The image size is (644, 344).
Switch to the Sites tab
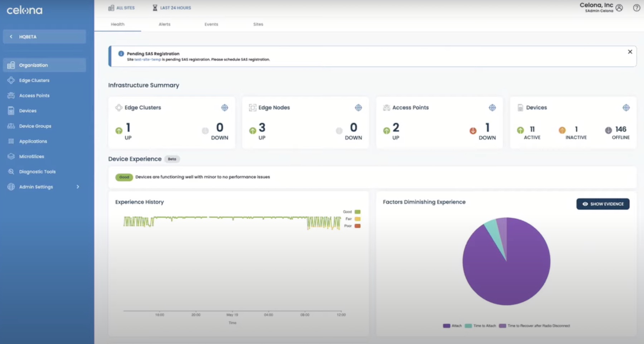pyautogui.click(x=258, y=24)
